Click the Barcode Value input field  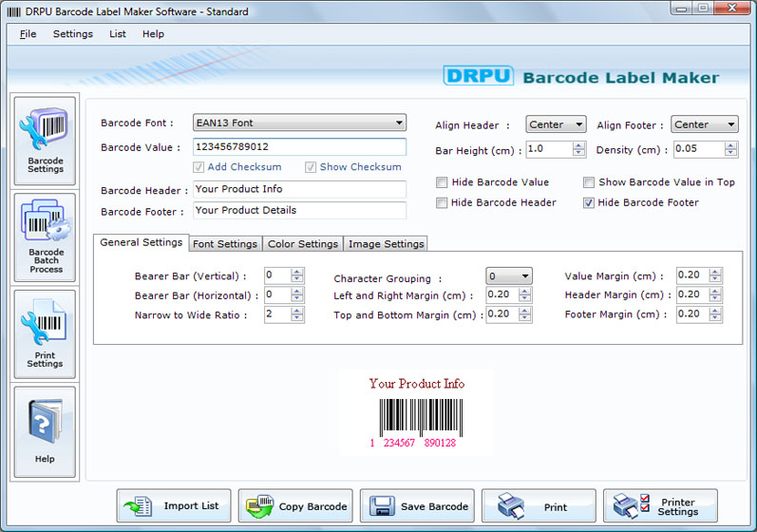point(299,146)
